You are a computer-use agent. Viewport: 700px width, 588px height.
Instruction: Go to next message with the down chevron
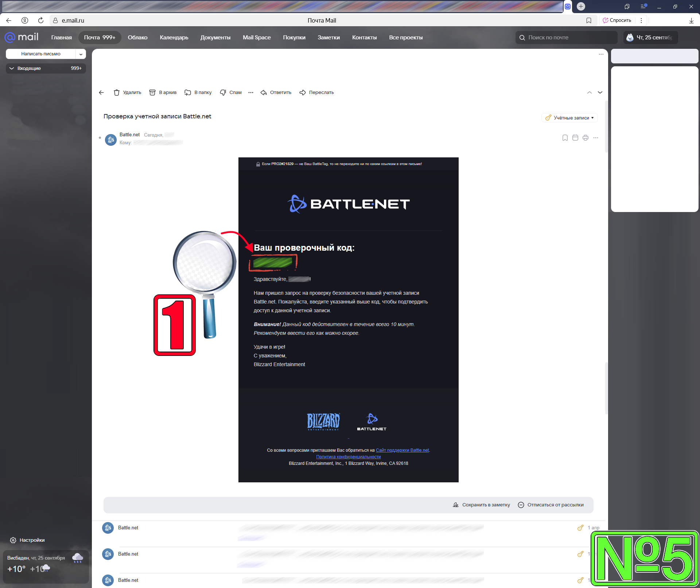(600, 93)
